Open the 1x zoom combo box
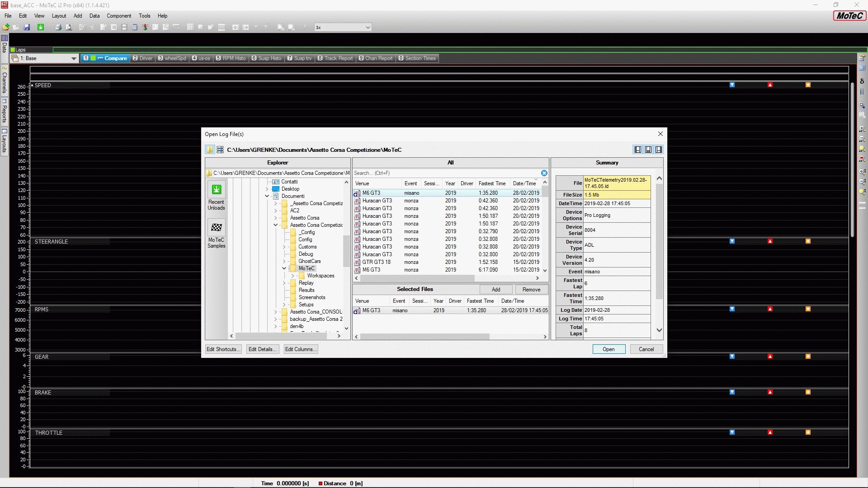The width and height of the screenshot is (868, 488). click(343, 28)
